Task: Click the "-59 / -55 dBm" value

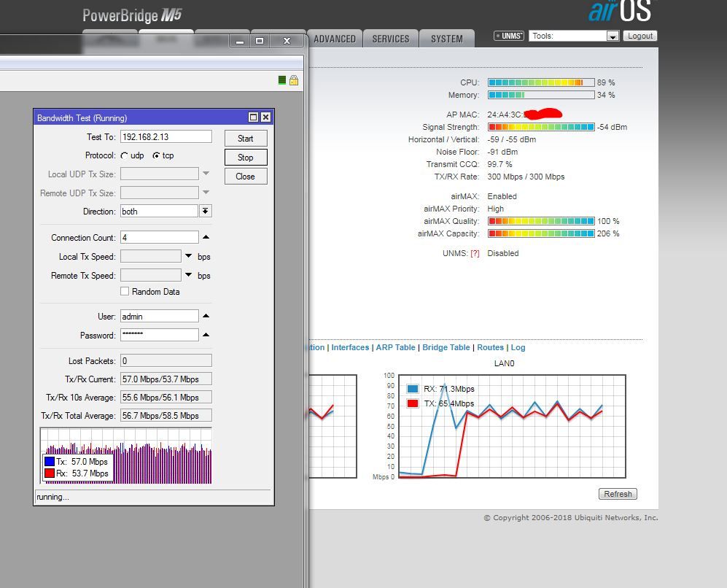Action: [511, 139]
